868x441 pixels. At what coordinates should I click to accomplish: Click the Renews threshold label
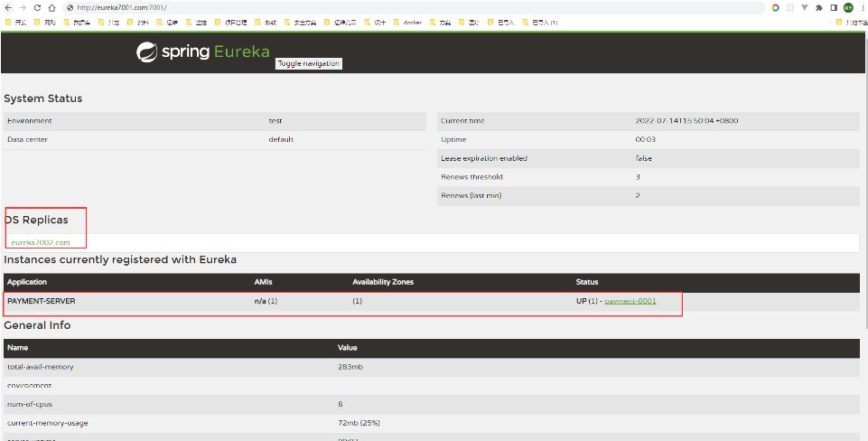[471, 177]
